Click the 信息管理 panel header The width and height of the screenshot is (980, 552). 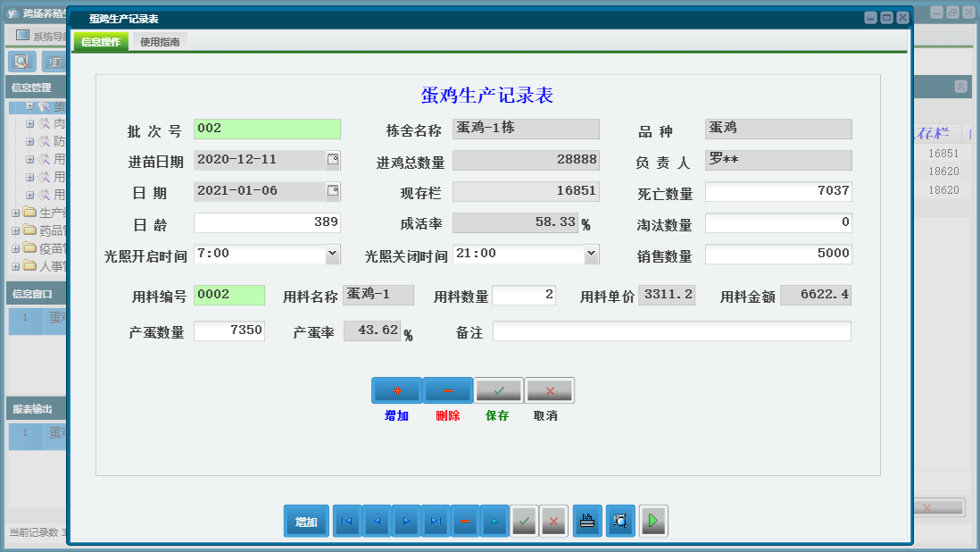pos(37,88)
